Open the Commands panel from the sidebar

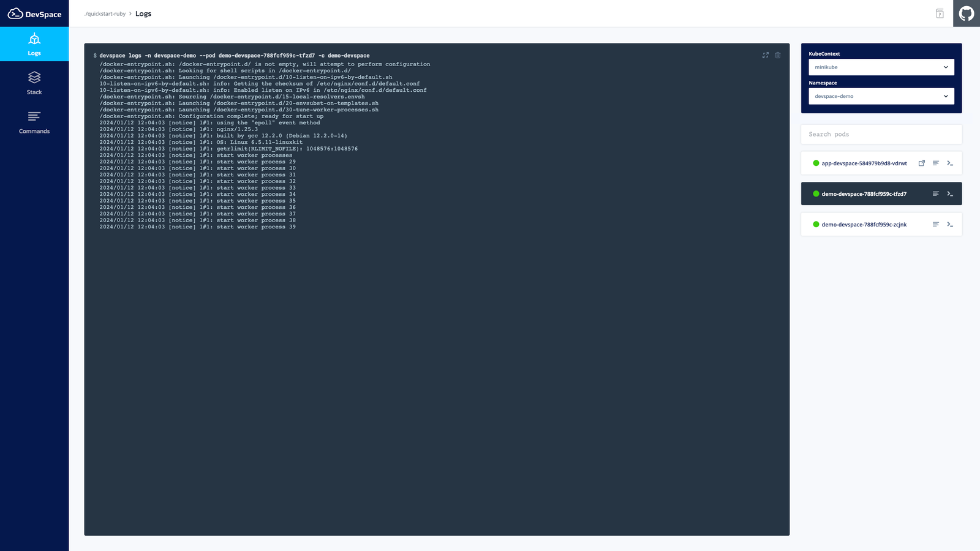(x=34, y=121)
